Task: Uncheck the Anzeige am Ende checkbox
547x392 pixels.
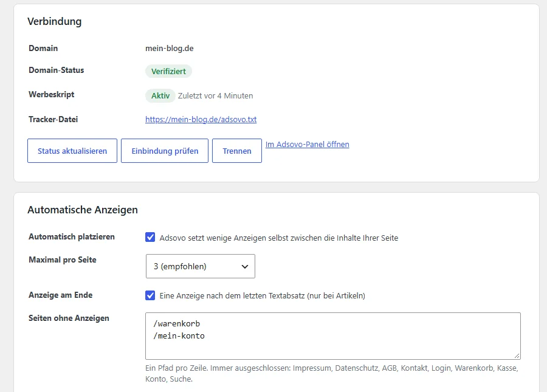Action: coord(150,295)
